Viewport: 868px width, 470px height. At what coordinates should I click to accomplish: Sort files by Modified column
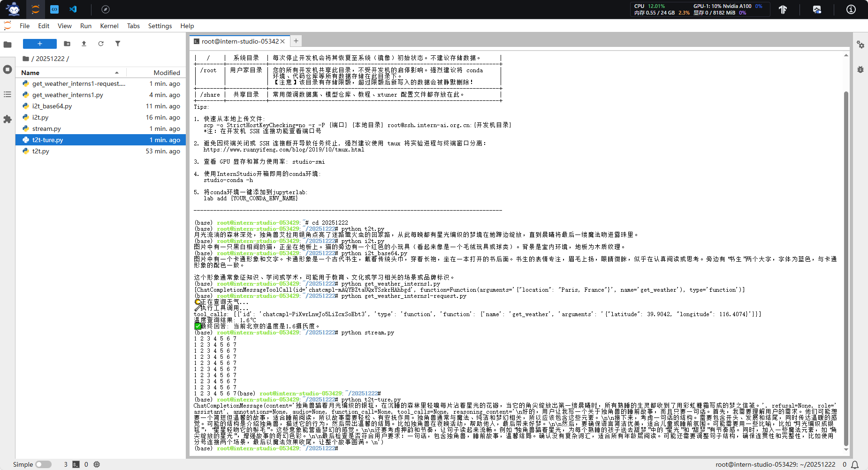click(167, 73)
